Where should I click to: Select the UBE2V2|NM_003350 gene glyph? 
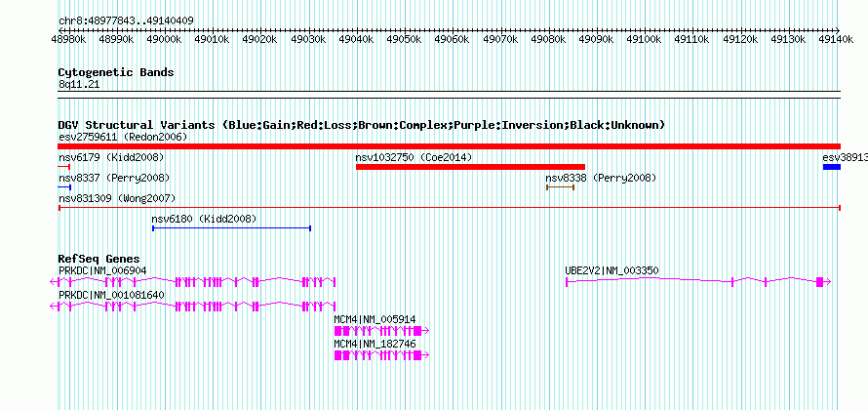(x=698, y=282)
